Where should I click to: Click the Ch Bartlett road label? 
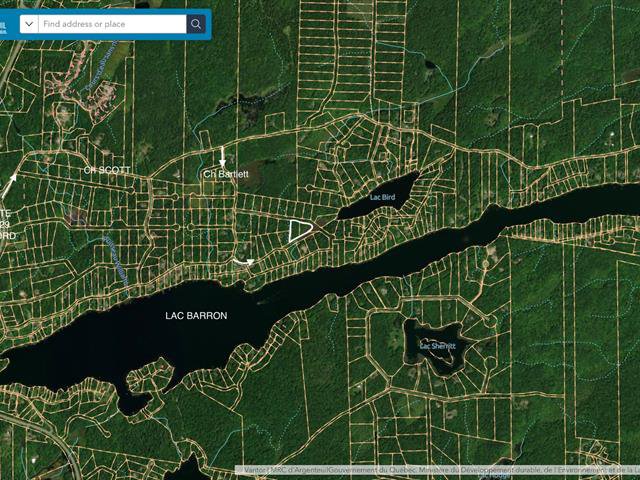click(x=225, y=174)
